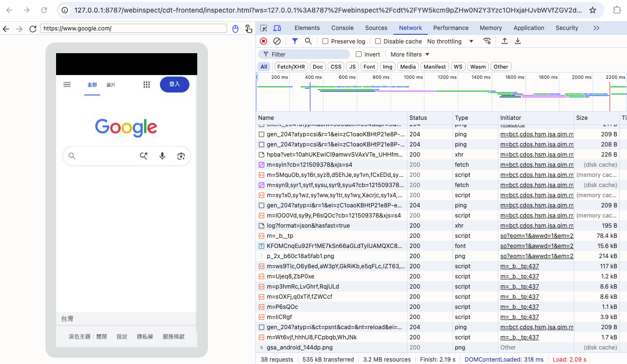This screenshot has height=364, width=627.
Task: Reload the screencast page preview
Action: tap(33, 29)
